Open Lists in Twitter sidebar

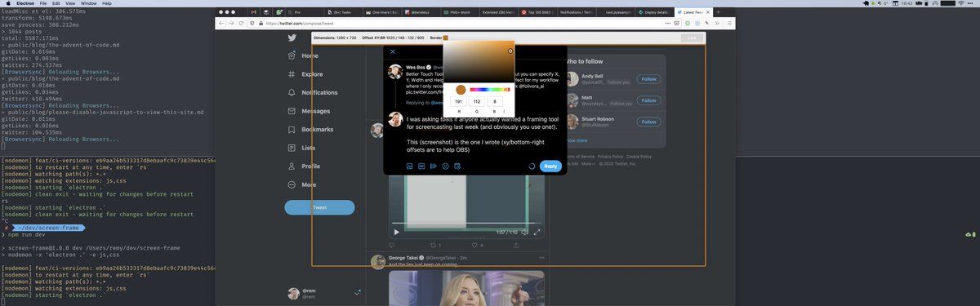[x=301, y=148]
